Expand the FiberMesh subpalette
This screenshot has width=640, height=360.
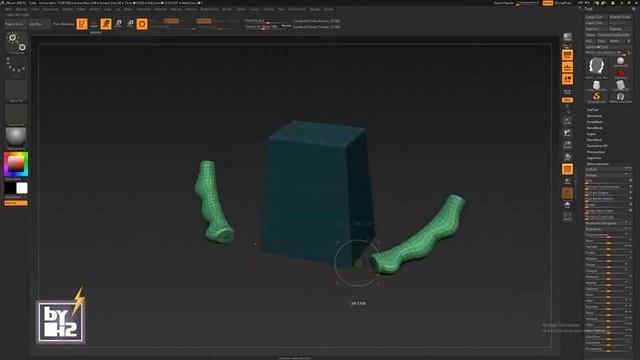595,140
